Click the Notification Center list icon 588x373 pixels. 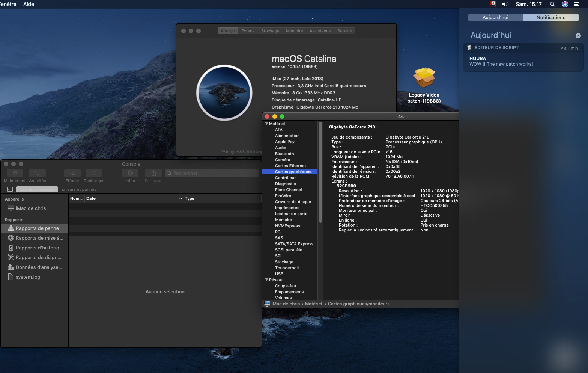[x=576, y=4]
